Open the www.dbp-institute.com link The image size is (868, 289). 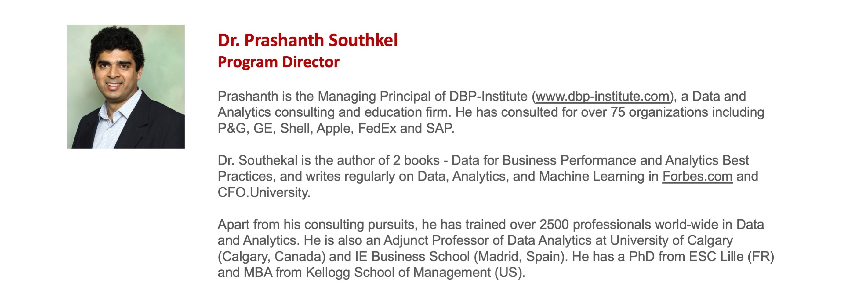tap(602, 97)
